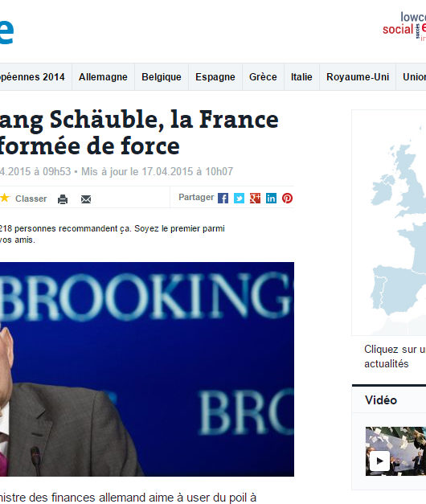Click the Schäuble article headline

coord(139,133)
